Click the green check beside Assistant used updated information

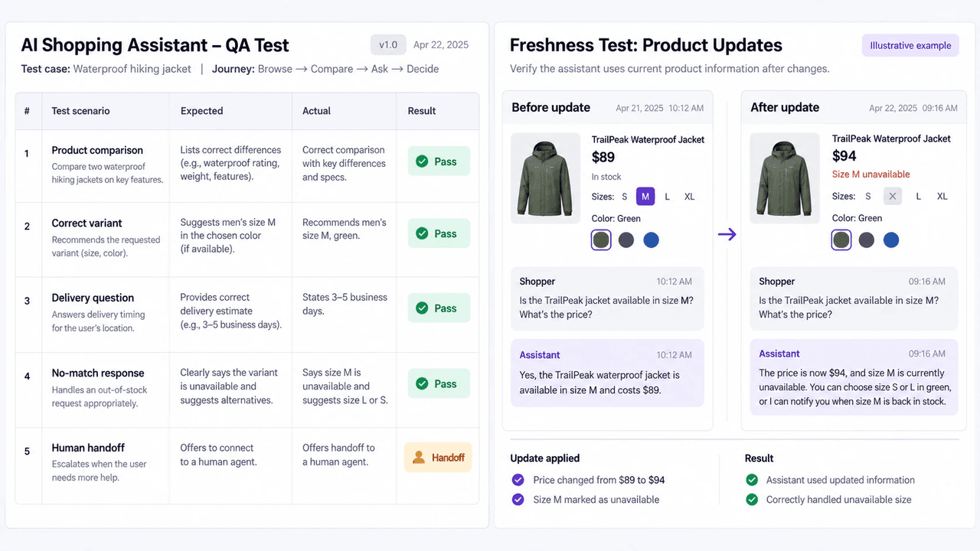[x=751, y=480]
